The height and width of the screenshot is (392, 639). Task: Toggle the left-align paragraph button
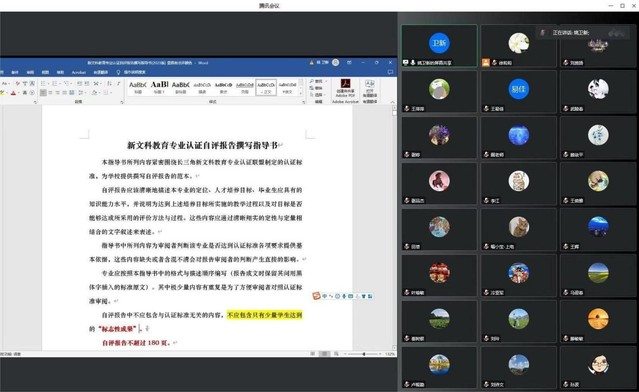[x=43, y=93]
